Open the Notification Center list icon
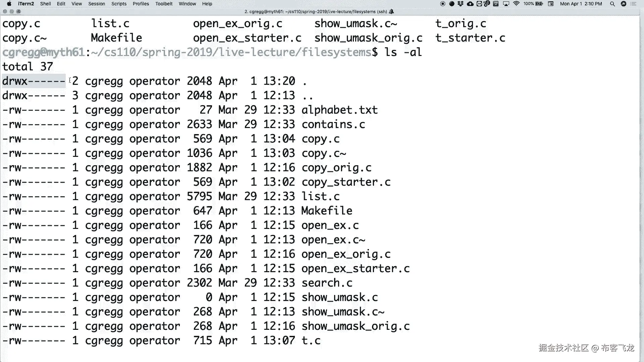This screenshot has height=362, width=644. 633,4
